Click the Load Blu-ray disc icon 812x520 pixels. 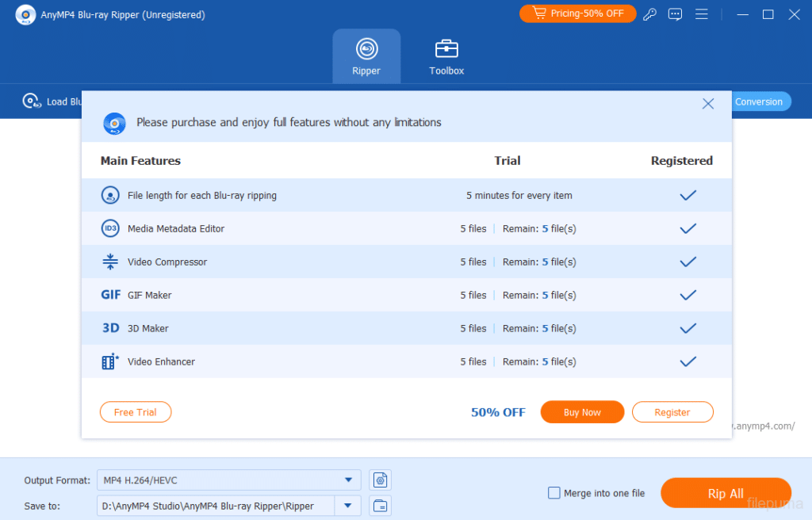click(x=32, y=101)
